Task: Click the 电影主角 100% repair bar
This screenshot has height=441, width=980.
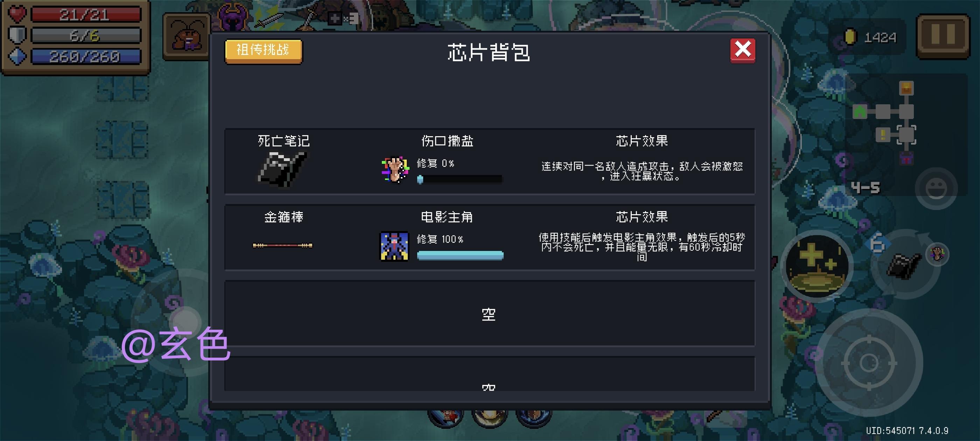Action: click(460, 255)
